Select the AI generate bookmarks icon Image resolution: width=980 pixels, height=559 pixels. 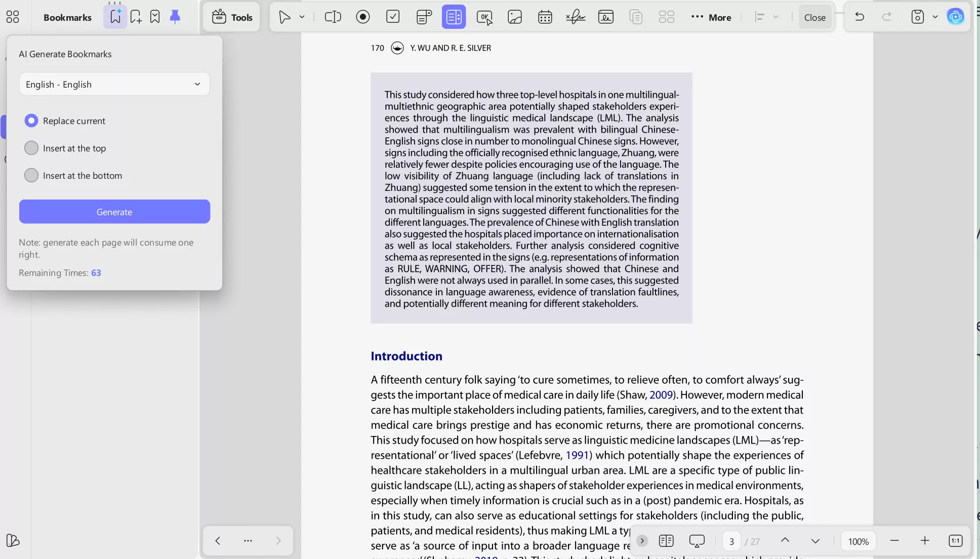pyautogui.click(x=115, y=16)
